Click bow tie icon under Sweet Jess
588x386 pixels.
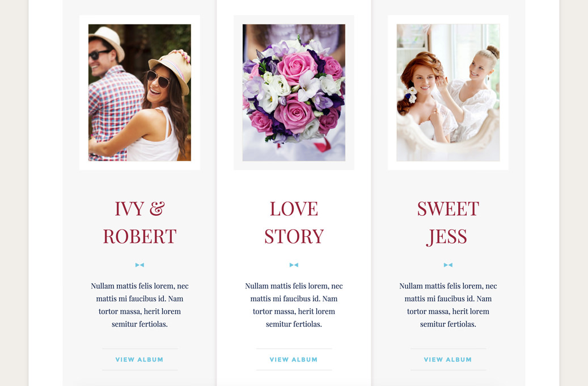tap(448, 265)
